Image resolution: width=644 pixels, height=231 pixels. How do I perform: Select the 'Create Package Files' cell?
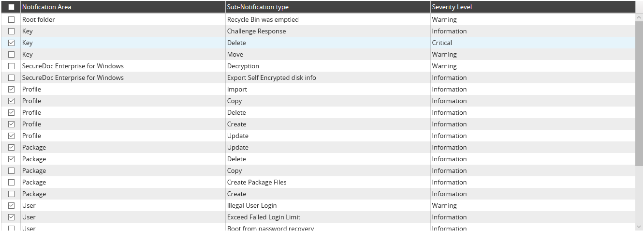[x=328, y=183]
